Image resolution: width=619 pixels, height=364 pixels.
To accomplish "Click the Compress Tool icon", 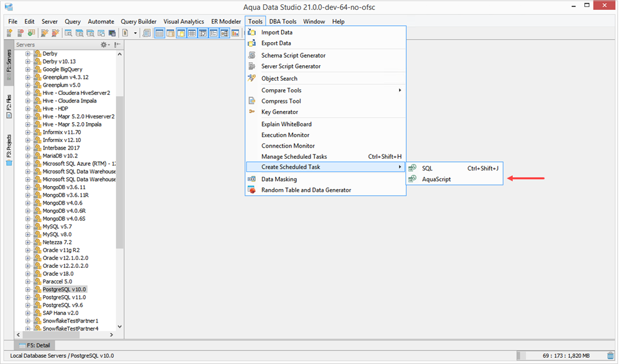I will [252, 101].
